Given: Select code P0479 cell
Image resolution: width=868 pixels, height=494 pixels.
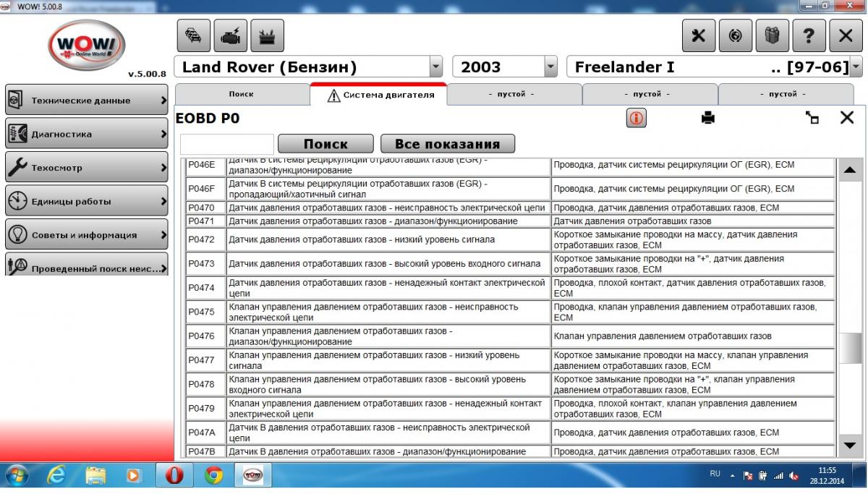Looking at the screenshot, I should click(x=205, y=409).
